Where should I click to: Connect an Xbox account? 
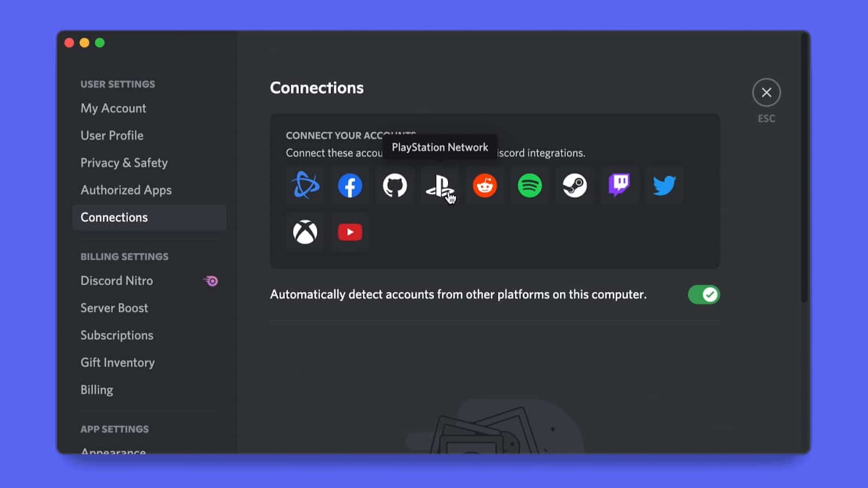click(305, 232)
